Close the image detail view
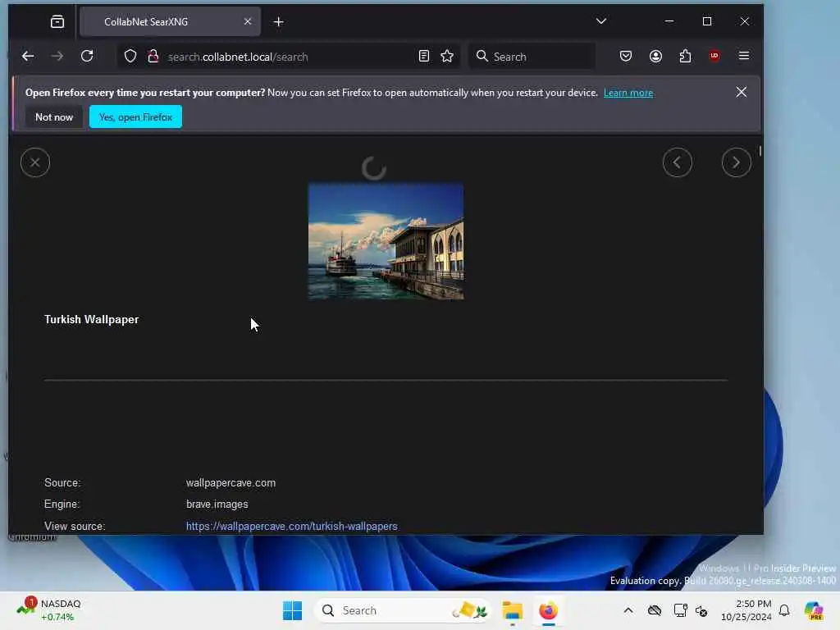 coord(35,162)
